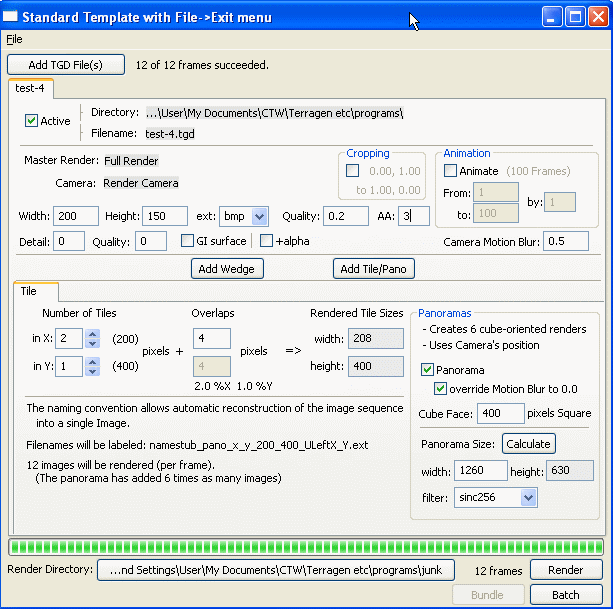Click the AA input field

click(x=414, y=216)
